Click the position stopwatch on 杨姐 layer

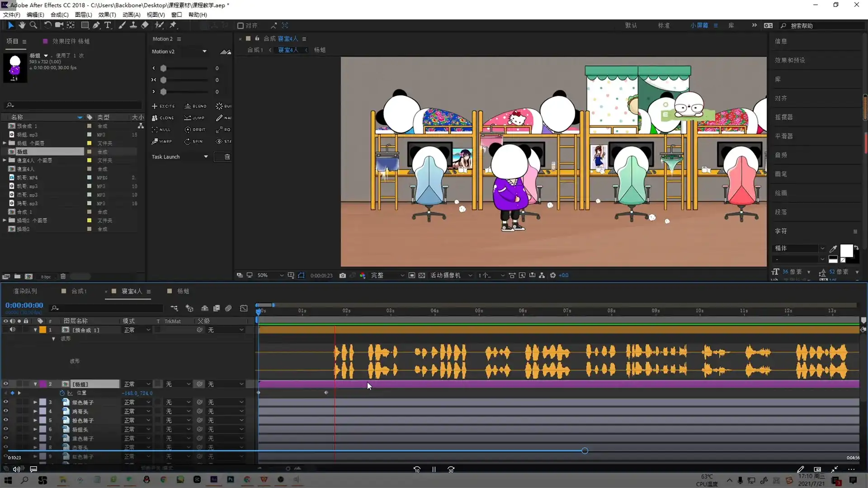pos(62,393)
